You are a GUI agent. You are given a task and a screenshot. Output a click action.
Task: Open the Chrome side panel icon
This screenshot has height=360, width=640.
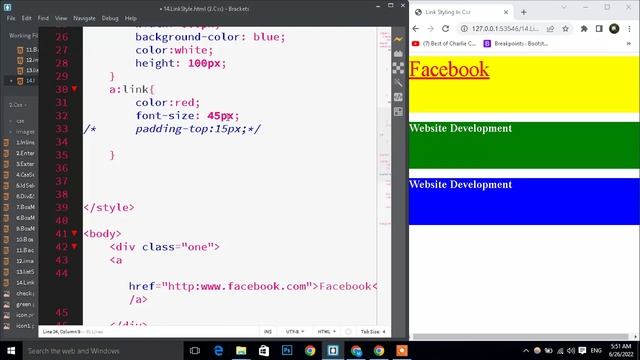coord(599,29)
